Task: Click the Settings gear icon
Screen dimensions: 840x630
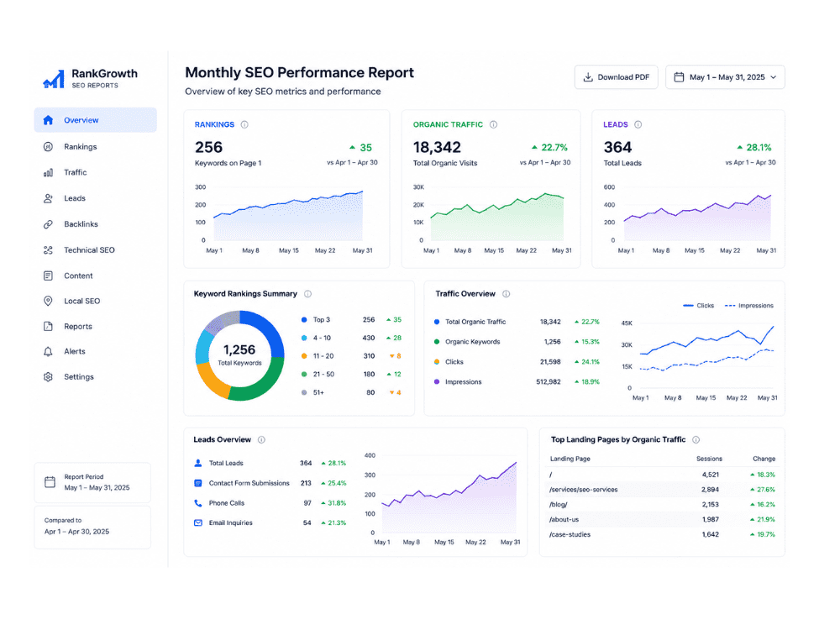Action: [48, 377]
